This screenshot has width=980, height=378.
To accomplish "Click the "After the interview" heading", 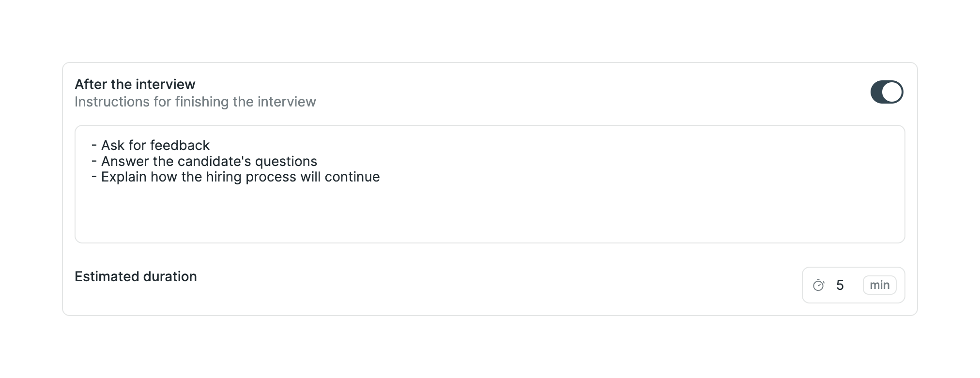I will pyautogui.click(x=135, y=84).
